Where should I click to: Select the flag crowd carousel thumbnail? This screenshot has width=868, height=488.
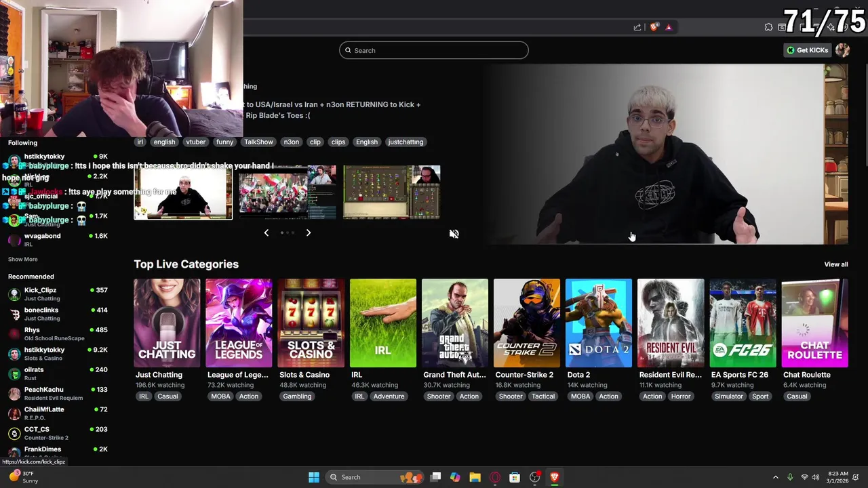(287, 192)
